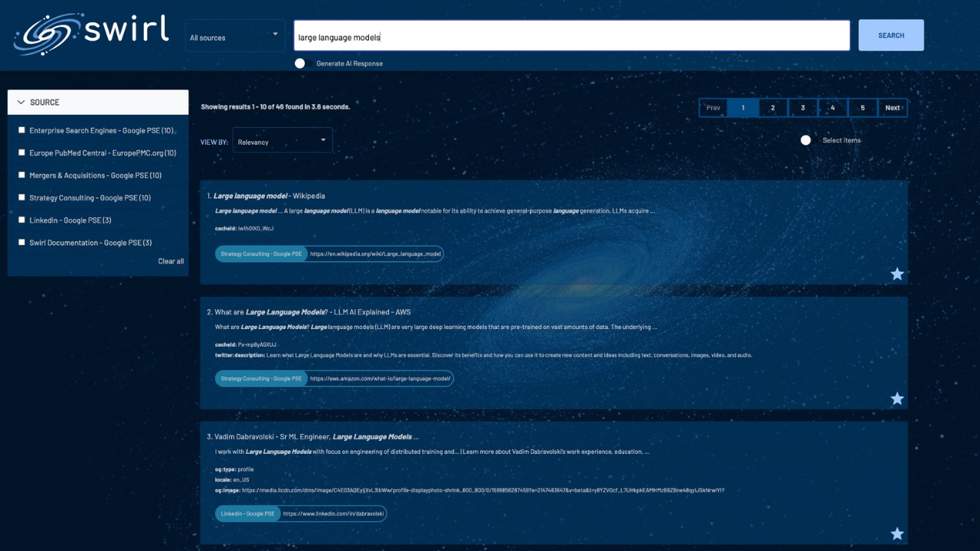
Task: Open the aws.amazon.com what-is URL
Action: click(381, 378)
